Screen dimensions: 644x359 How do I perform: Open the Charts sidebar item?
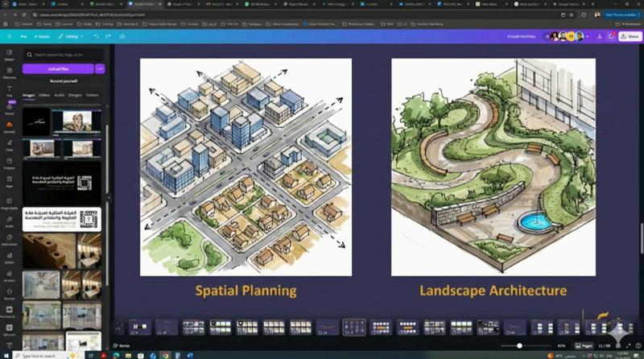[9, 258]
